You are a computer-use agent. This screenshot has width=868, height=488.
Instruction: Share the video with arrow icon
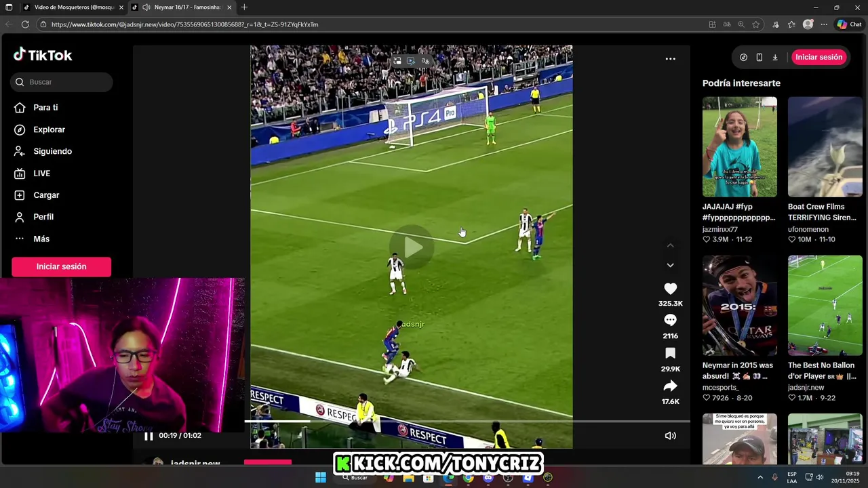pyautogui.click(x=670, y=386)
